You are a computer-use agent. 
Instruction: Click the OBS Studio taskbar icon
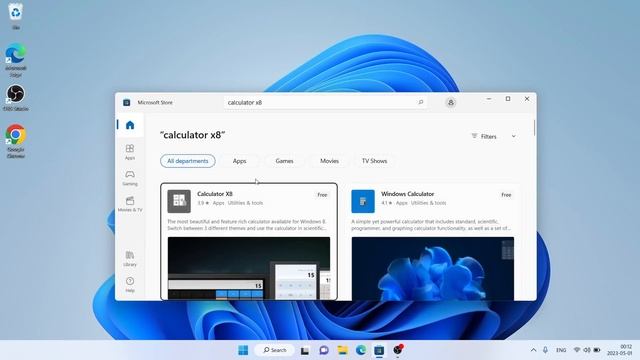click(398, 350)
